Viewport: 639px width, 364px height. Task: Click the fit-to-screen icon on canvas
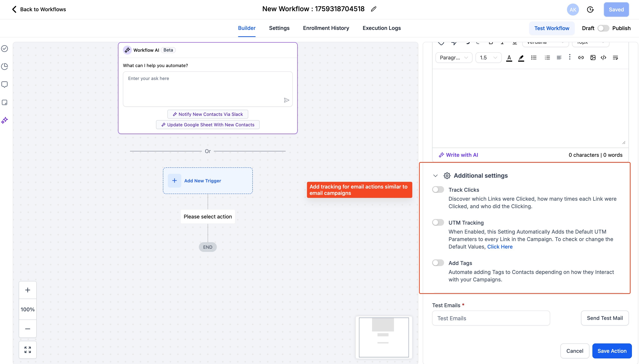pos(27,349)
